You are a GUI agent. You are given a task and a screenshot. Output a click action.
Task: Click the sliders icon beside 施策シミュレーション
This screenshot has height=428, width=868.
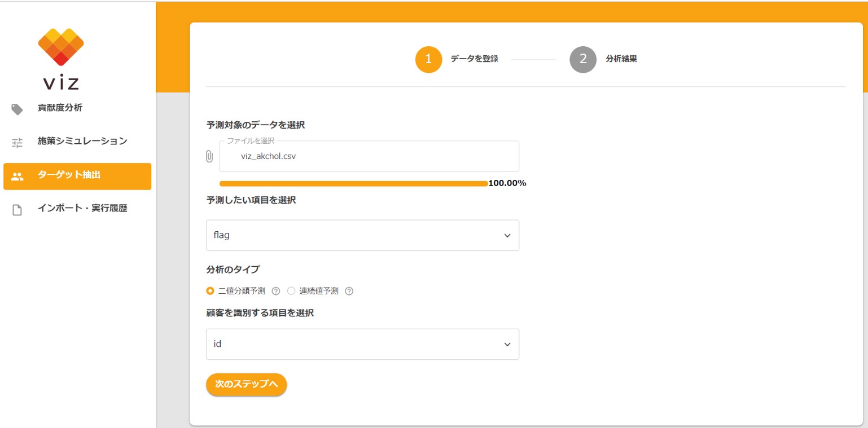[17, 143]
